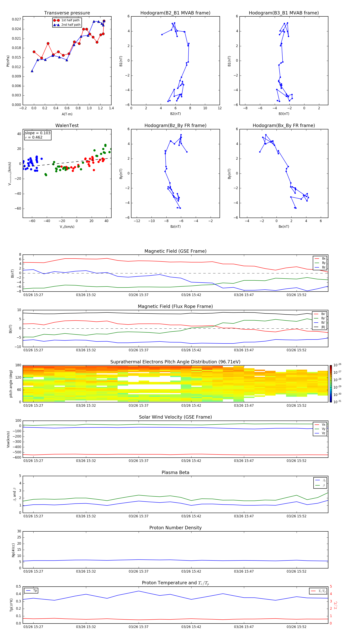Click the "Plasma Beta" panel title
Viewport: 351px width, 644px height.
[175, 473]
